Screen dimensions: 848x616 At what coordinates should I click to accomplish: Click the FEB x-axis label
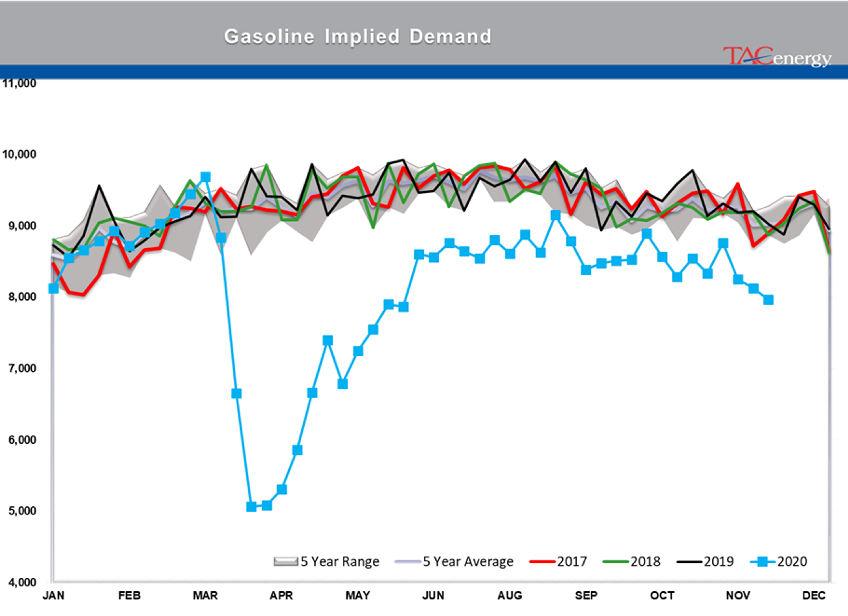click(x=129, y=595)
